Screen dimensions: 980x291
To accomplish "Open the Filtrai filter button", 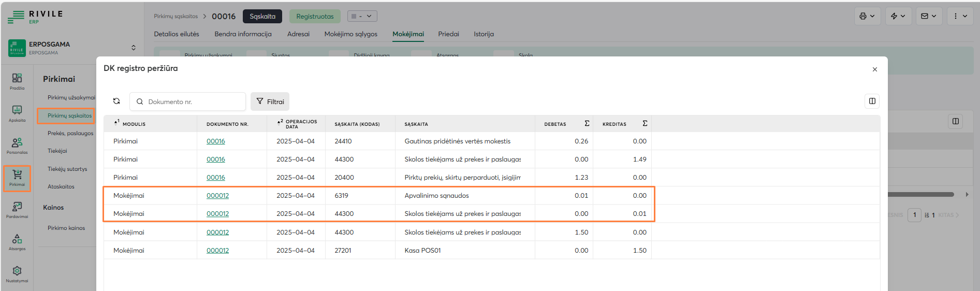I will (x=270, y=101).
